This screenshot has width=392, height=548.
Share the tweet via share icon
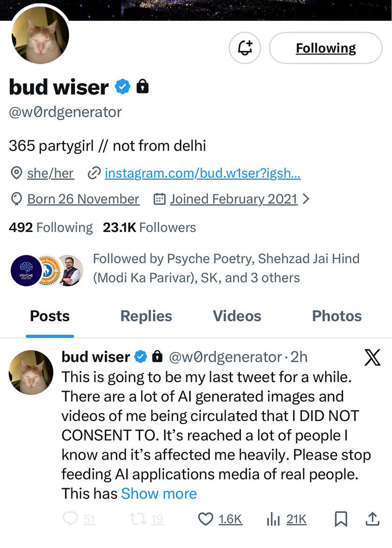[373, 519]
